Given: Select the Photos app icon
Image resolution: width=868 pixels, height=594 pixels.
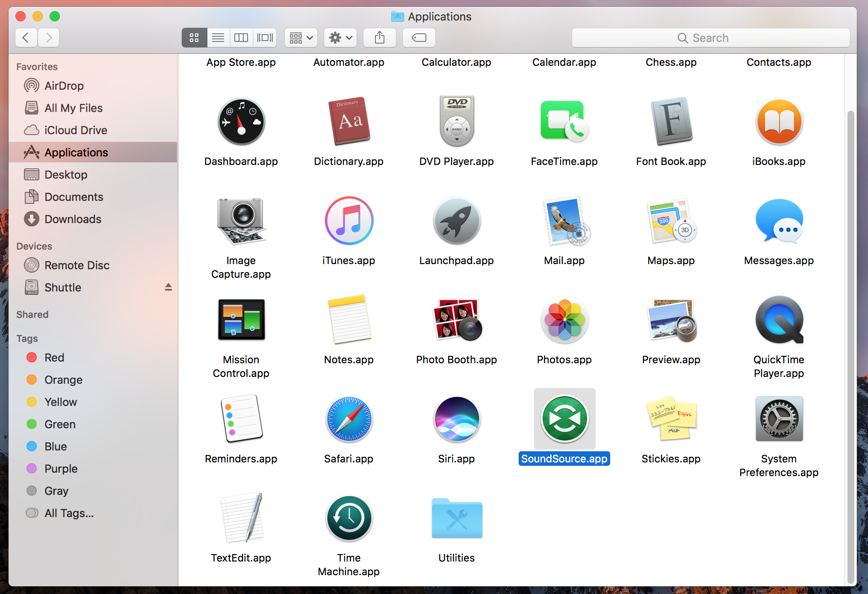Looking at the screenshot, I should pyautogui.click(x=564, y=320).
